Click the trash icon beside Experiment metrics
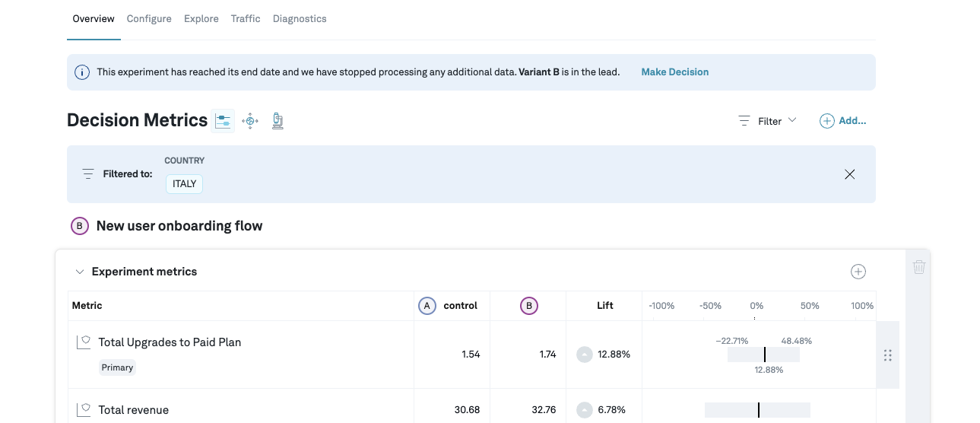 click(918, 267)
